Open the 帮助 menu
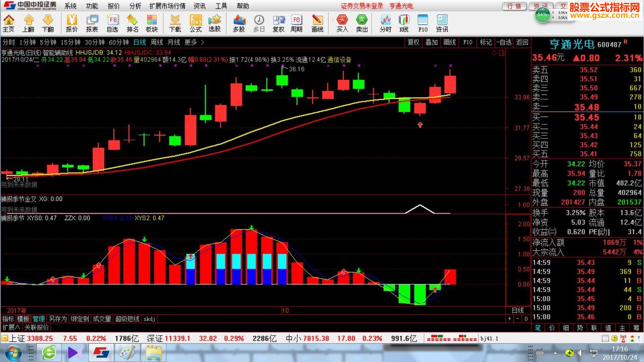644x362 pixels. click(243, 6)
